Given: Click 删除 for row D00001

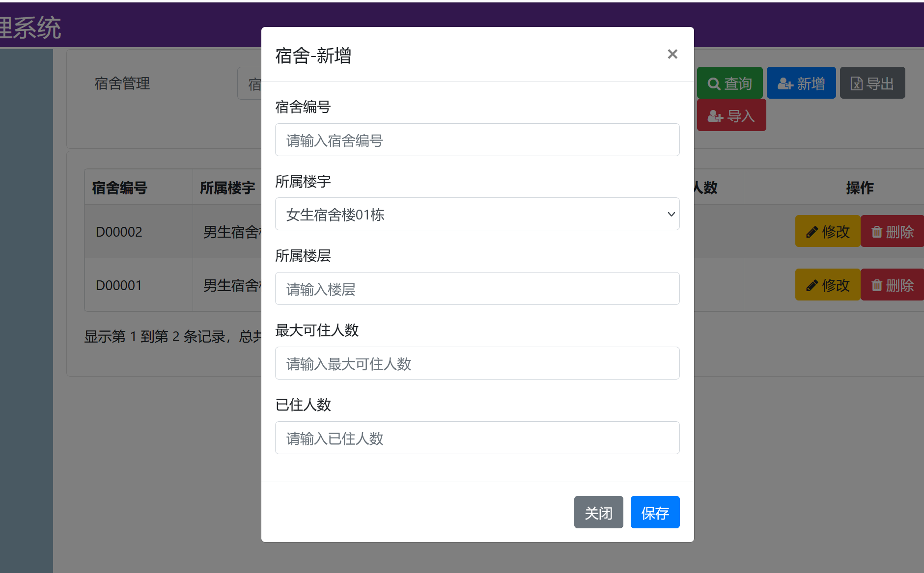Looking at the screenshot, I should pyautogui.click(x=892, y=285).
